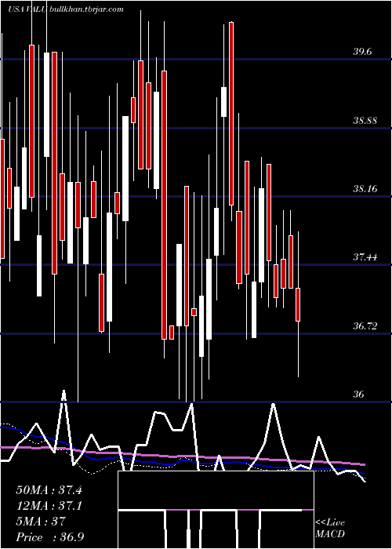392x549 pixels.
Task: Click the Price : 36.9 reading
Action: pos(49,537)
